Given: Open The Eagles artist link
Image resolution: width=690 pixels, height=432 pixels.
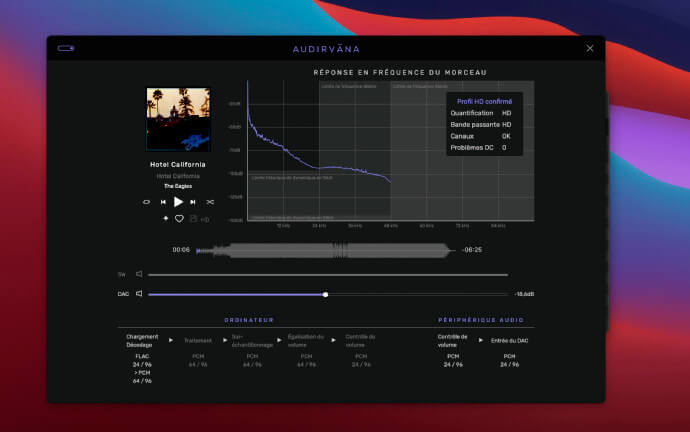Looking at the screenshot, I should click(x=178, y=186).
